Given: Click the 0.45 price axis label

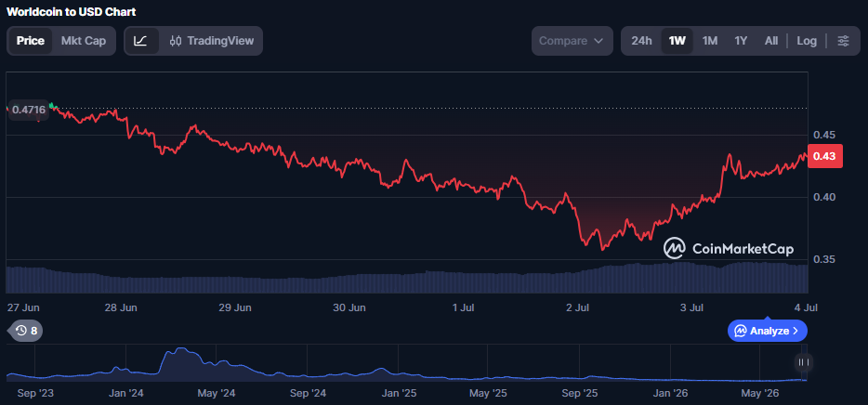Looking at the screenshot, I should 823,135.
